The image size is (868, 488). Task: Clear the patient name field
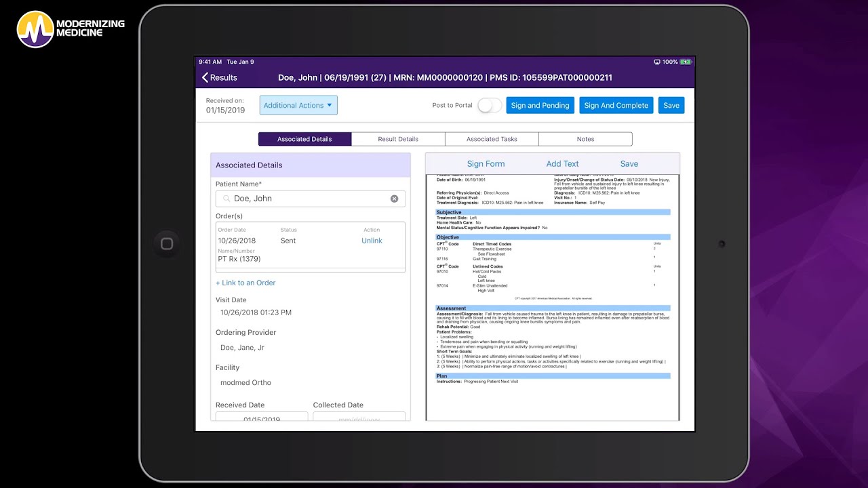point(394,199)
